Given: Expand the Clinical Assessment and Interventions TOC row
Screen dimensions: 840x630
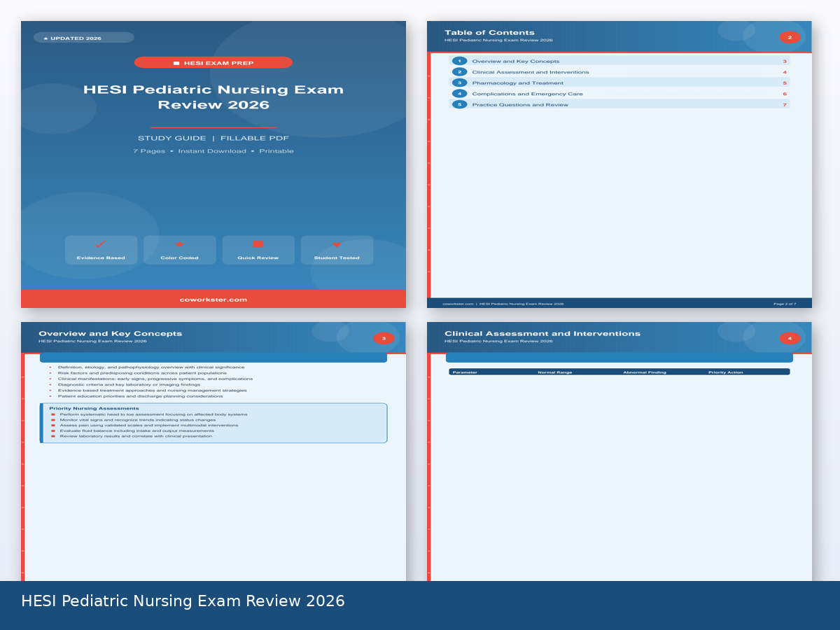Looking at the screenshot, I should pos(619,71).
